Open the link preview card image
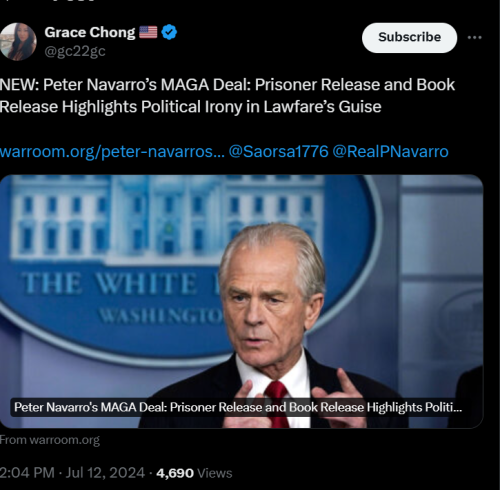This screenshot has height=490, width=500. coord(242,301)
